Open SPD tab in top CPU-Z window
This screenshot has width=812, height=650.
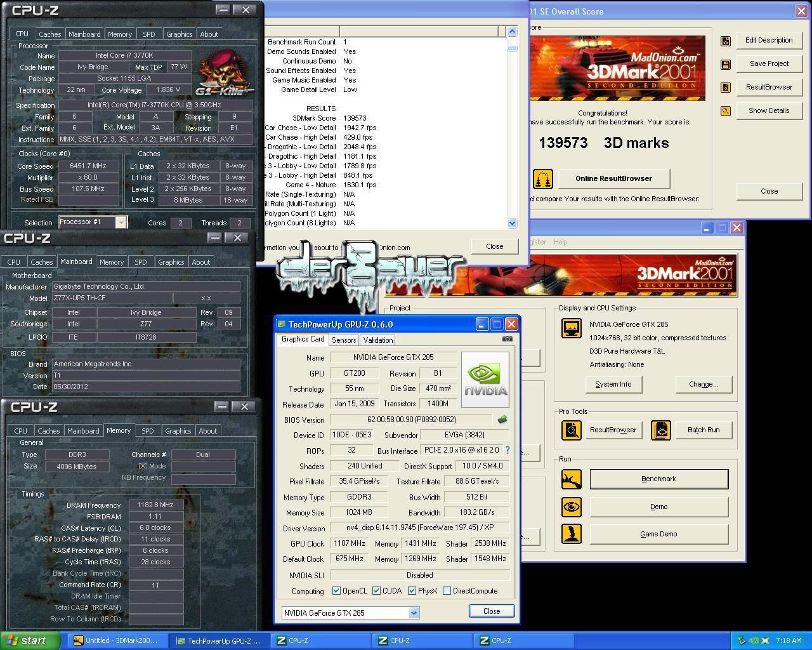(149, 34)
